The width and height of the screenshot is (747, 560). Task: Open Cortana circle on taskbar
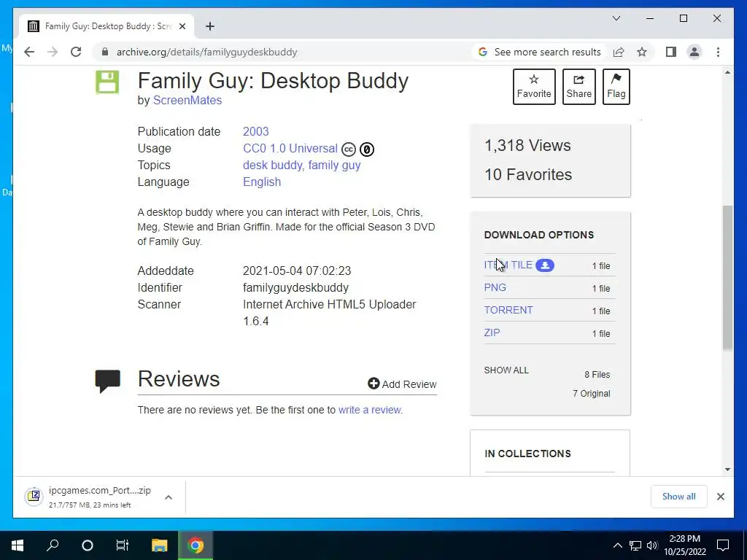[x=88, y=545]
